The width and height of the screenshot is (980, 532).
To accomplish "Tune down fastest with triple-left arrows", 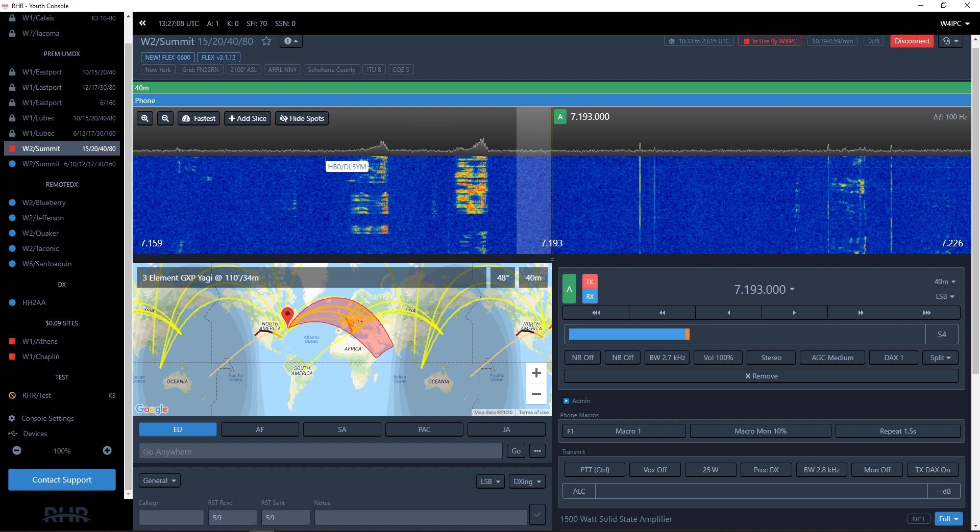I will [596, 313].
